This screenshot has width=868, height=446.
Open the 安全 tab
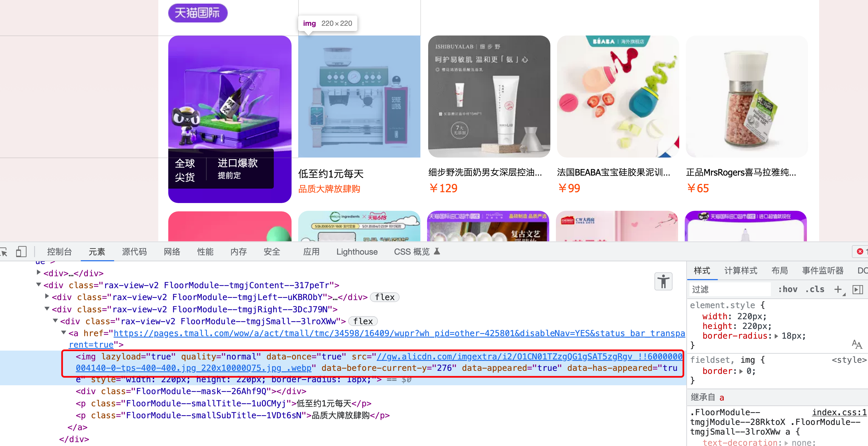point(272,252)
